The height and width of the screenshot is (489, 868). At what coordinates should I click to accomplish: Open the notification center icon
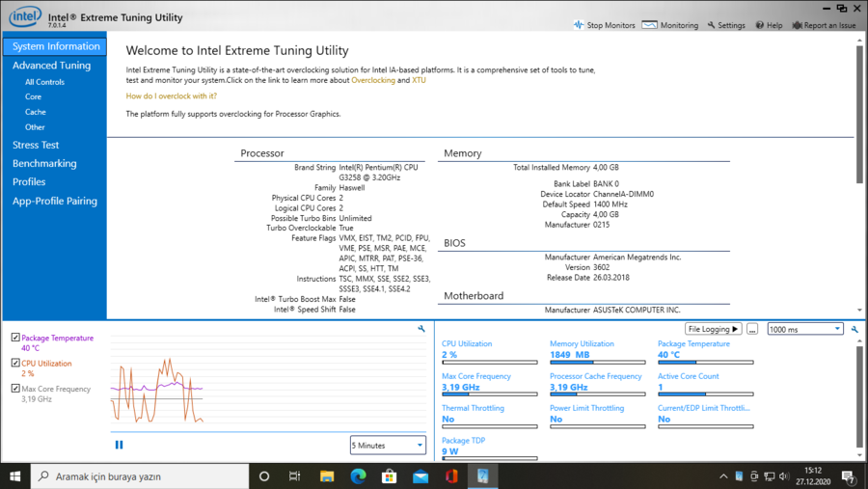(x=849, y=476)
